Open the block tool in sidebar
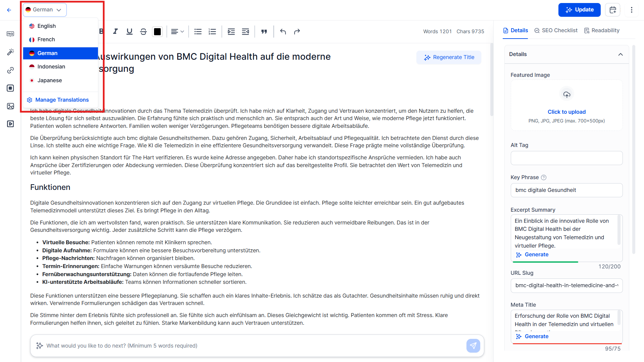 [x=10, y=88]
